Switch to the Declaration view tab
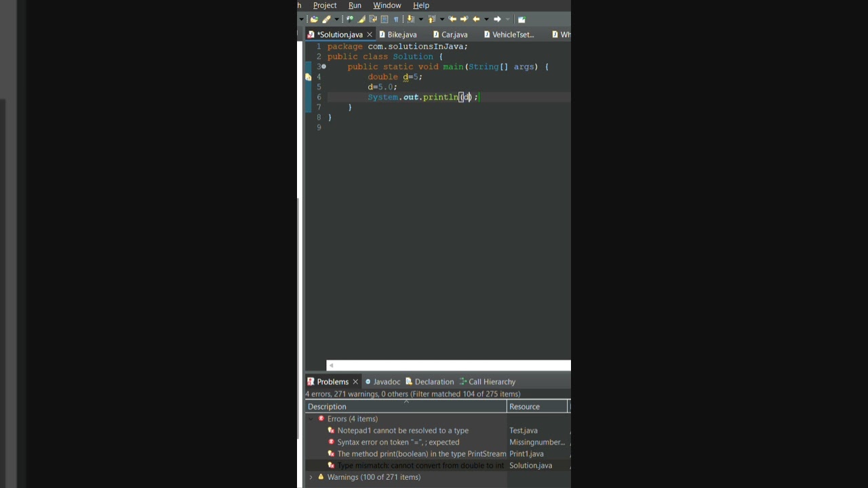868x488 pixels. 430,382
